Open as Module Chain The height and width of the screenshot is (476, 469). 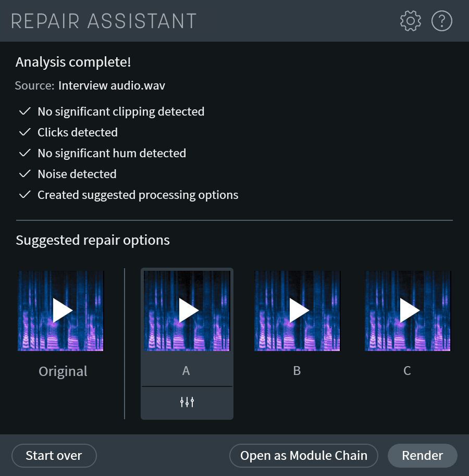coord(304,455)
